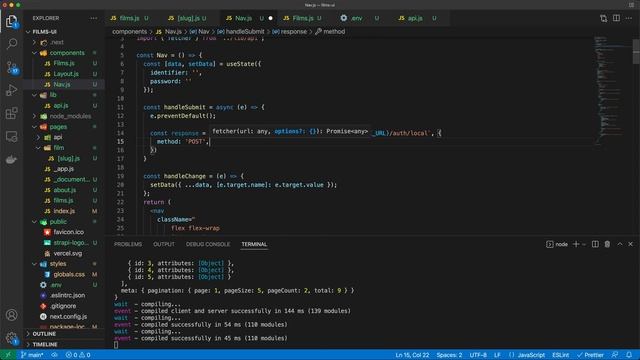
Task: Open Source Control view
Action: (x=11, y=67)
